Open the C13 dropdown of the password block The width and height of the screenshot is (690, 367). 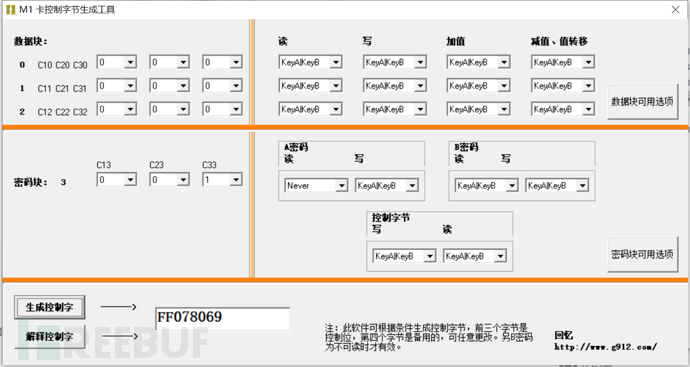(117, 180)
